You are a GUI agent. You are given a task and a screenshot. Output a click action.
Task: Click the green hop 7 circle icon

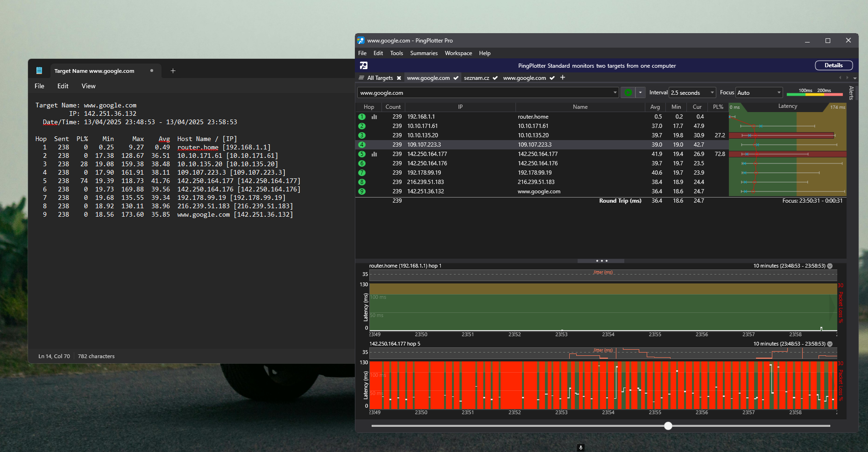tap(362, 173)
